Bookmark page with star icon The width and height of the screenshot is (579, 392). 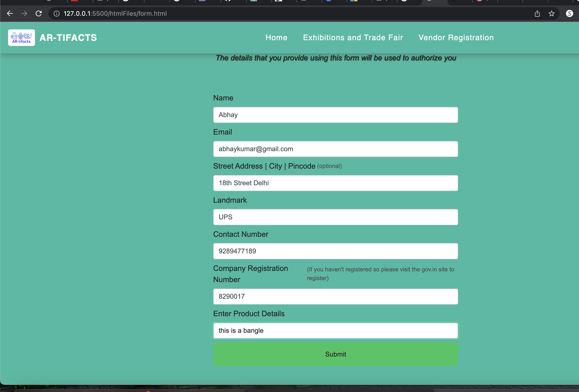click(x=552, y=13)
